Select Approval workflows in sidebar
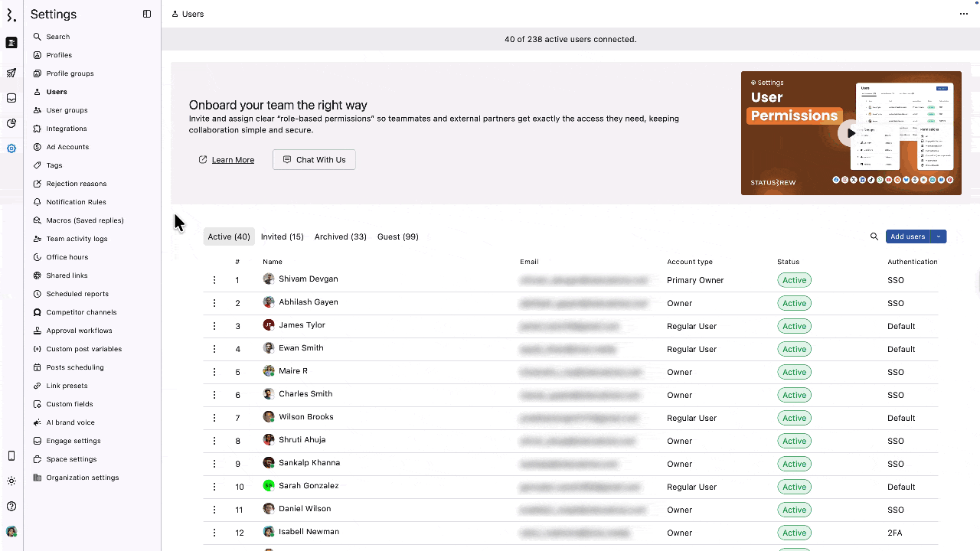Viewport: 980px width, 551px height. pos(79,331)
